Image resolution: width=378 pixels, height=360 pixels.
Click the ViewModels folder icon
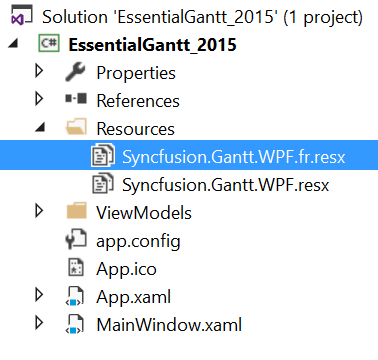tap(77, 211)
